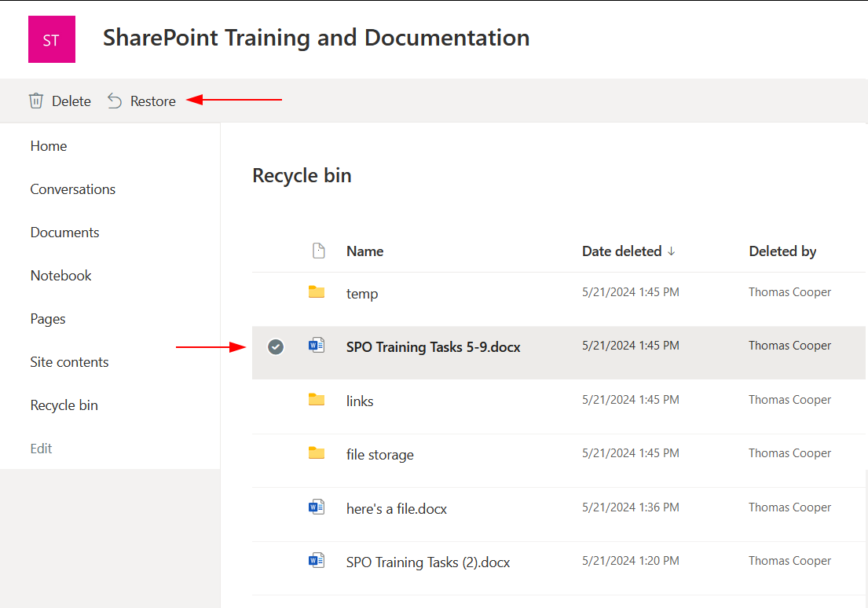Click the file type column header icon

click(319, 251)
